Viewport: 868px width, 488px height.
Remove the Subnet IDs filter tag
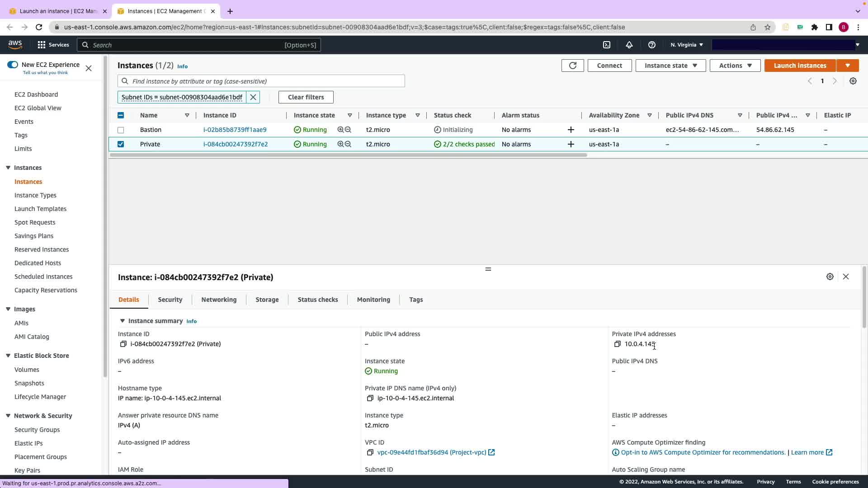(x=253, y=97)
